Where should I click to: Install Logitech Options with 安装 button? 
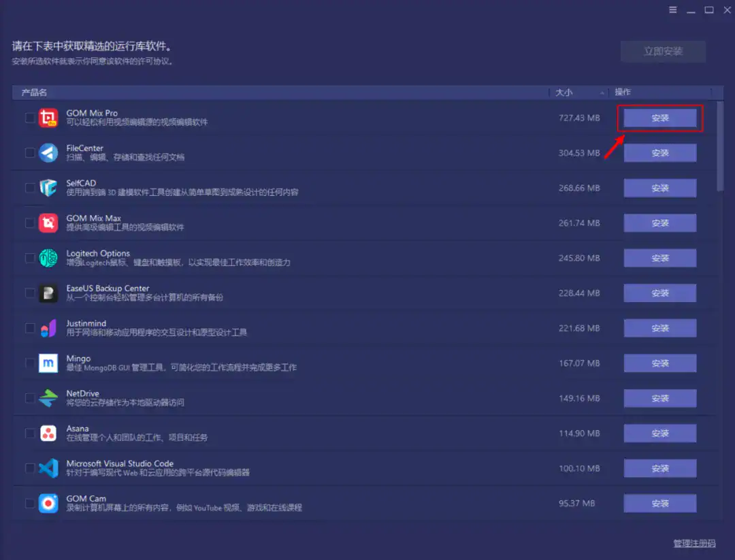pyautogui.click(x=660, y=258)
